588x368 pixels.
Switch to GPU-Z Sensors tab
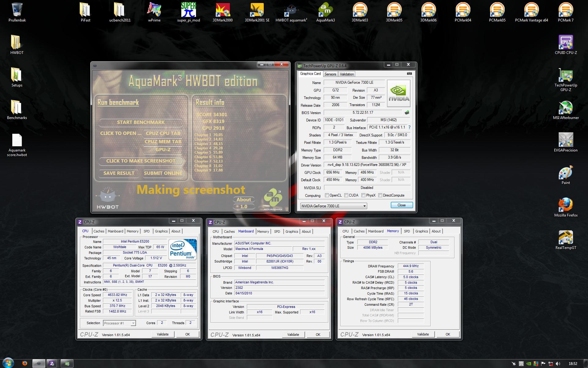click(330, 74)
